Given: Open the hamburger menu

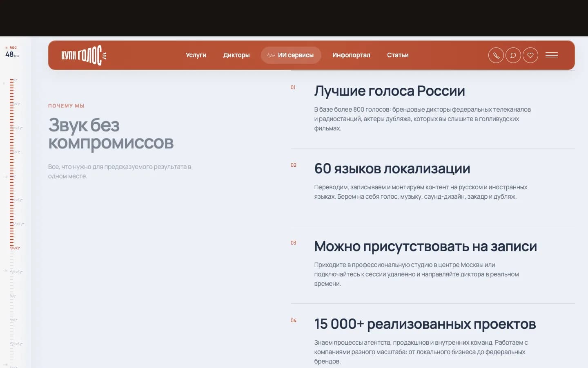Looking at the screenshot, I should [552, 55].
